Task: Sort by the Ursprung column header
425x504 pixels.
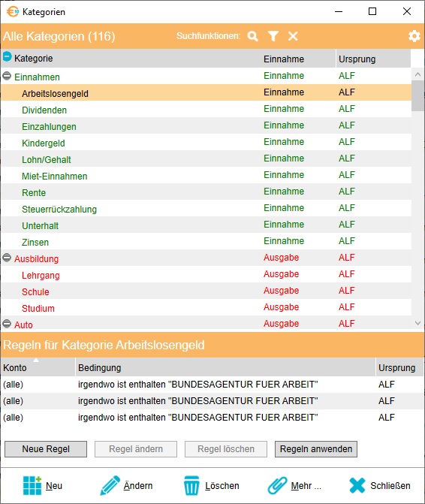Action: pyautogui.click(x=373, y=59)
